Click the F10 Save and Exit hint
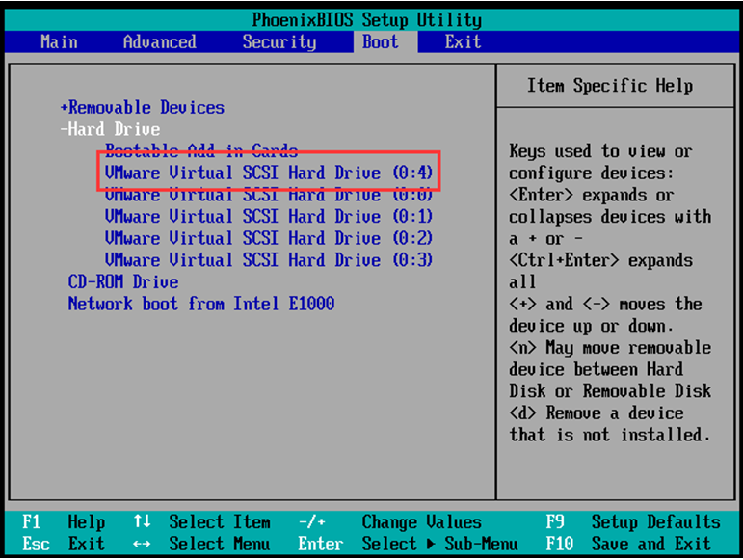Screen dimensions: 743x560 point(628,544)
